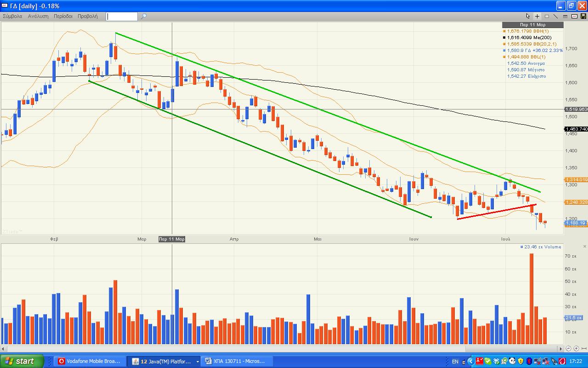Pick the trend line drawing tool
The width and height of the screenshot is (588, 368).
[x=556, y=16]
